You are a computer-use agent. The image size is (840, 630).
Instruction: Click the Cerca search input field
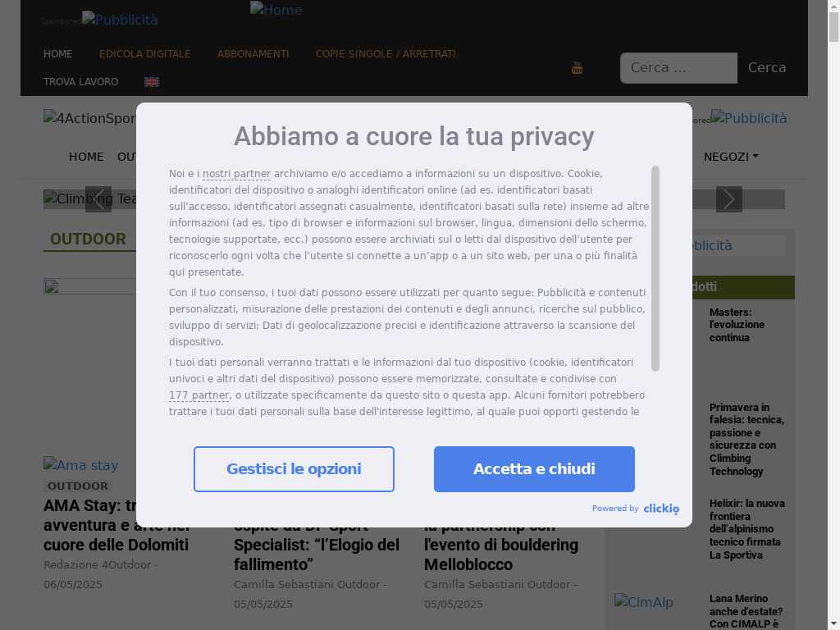coord(678,68)
